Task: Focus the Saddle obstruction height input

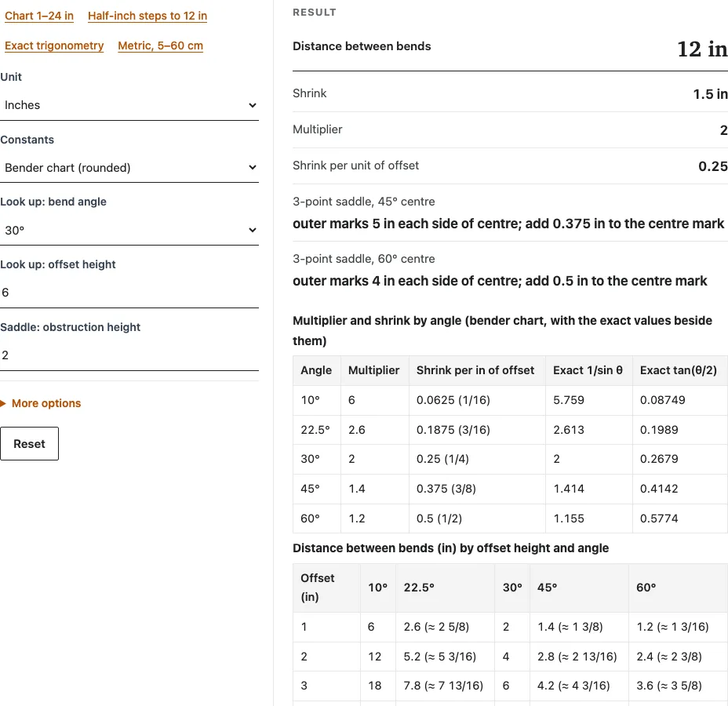Action: pos(129,355)
